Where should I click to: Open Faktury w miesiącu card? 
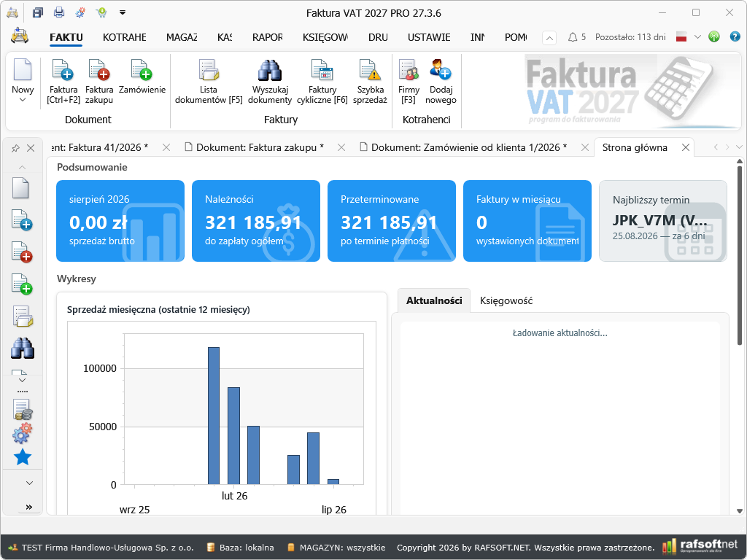[x=527, y=221]
